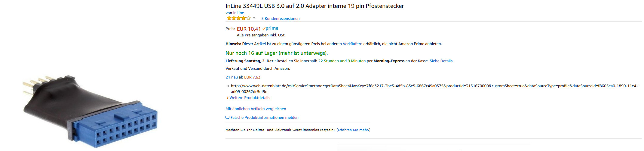Click the green stock availability message
Image resolution: width=644 pixels, height=151 pixels.
(x=277, y=53)
